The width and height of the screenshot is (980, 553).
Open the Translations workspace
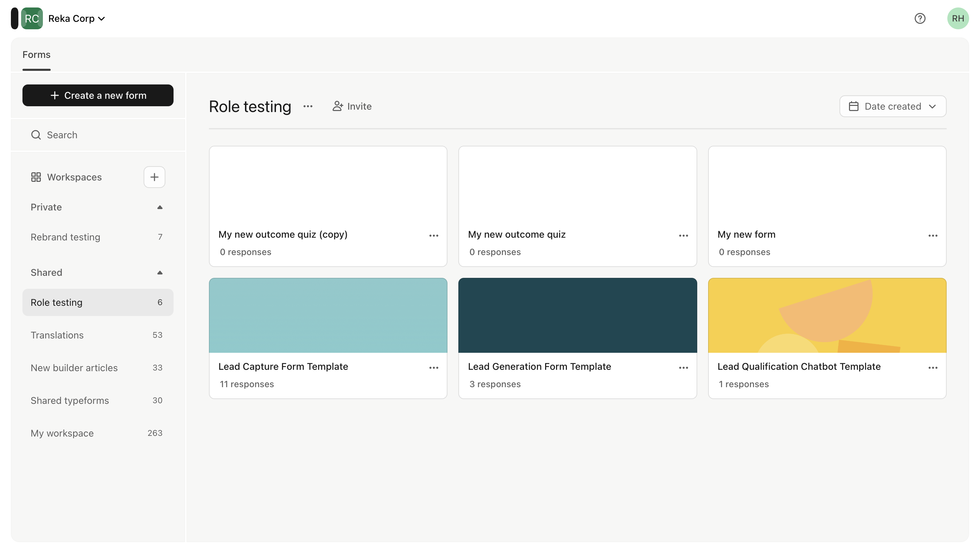pyautogui.click(x=98, y=335)
